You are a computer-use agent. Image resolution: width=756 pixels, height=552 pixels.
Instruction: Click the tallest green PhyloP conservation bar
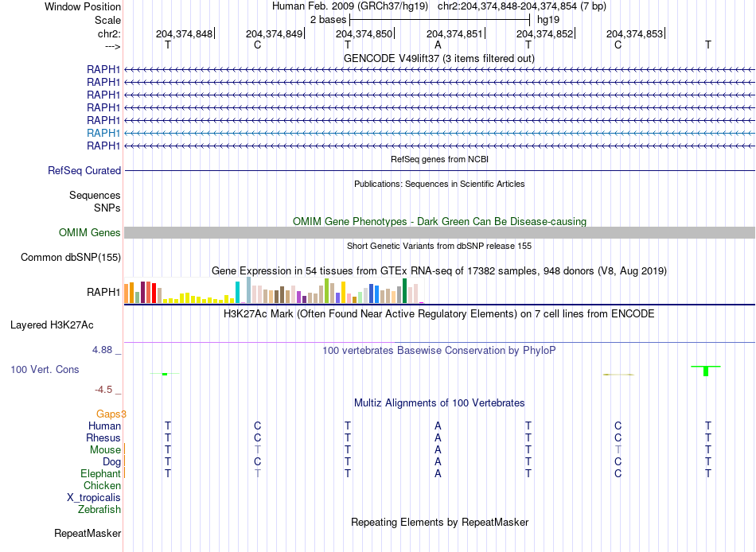(x=706, y=371)
